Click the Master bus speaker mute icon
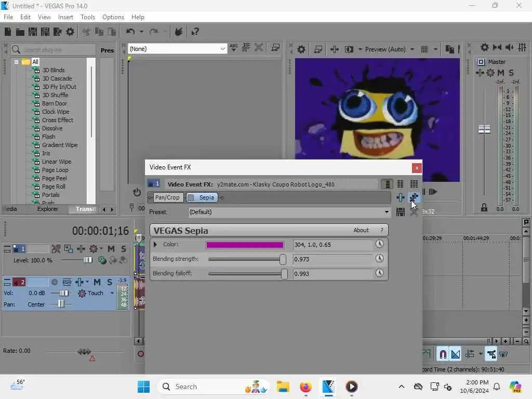The image size is (532, 399). 509,47
